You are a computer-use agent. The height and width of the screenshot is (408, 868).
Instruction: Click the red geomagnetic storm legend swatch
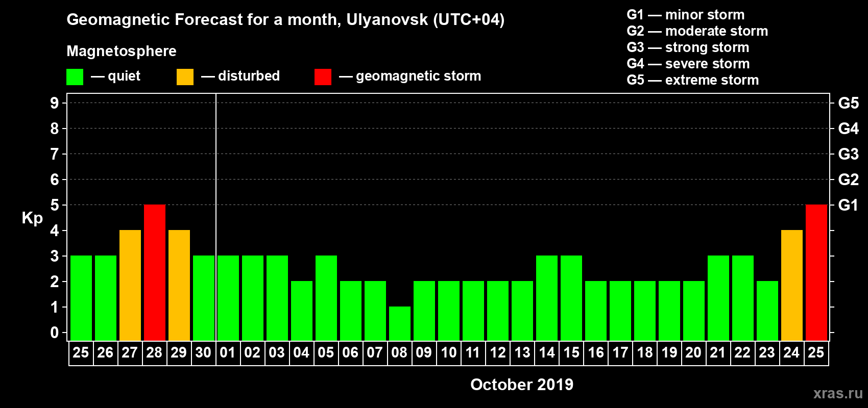point(323,77)
